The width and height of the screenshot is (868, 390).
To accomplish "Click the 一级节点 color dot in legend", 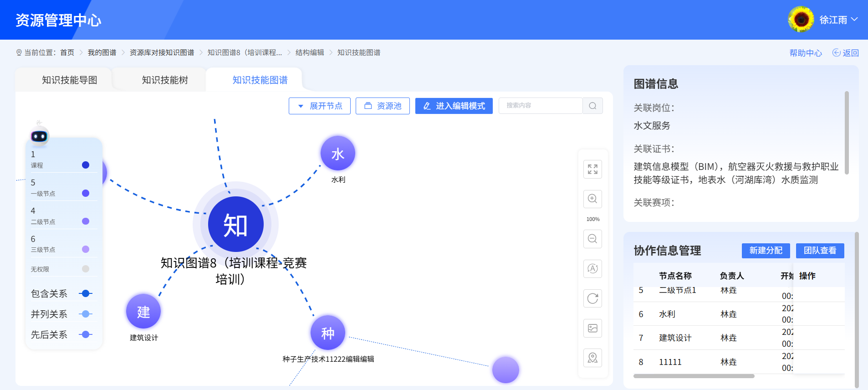I will pyautogui.click(x=85, y=193).
